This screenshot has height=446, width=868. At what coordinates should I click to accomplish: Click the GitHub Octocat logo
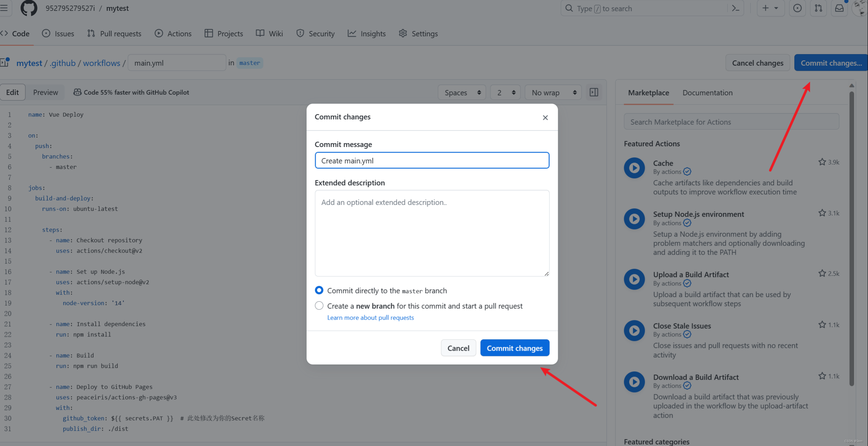pos(29,8)
